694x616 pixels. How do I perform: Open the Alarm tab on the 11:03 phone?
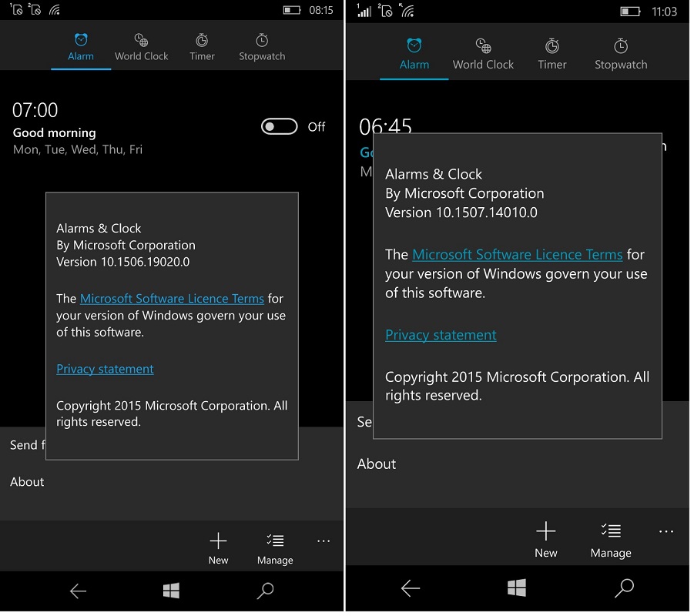414,55
